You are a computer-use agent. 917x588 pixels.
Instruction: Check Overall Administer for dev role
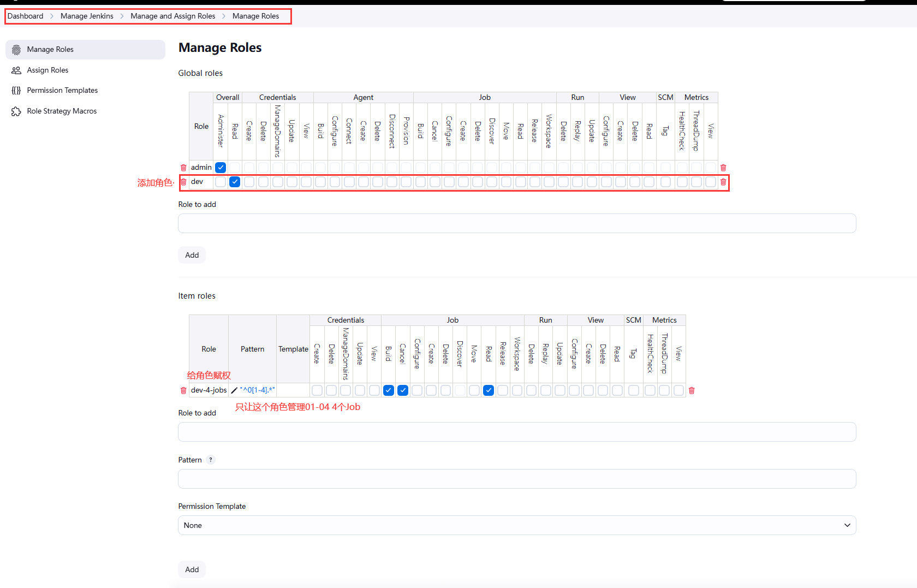221,182
